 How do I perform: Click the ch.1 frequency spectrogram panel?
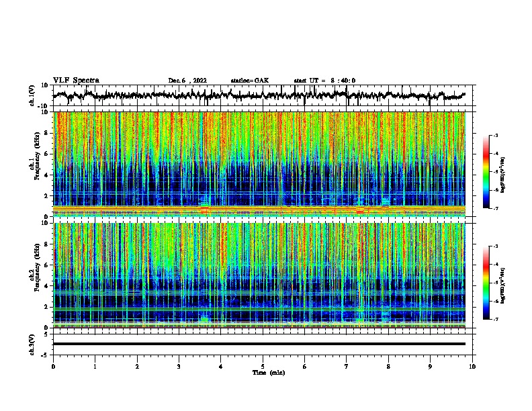point(259,164)
